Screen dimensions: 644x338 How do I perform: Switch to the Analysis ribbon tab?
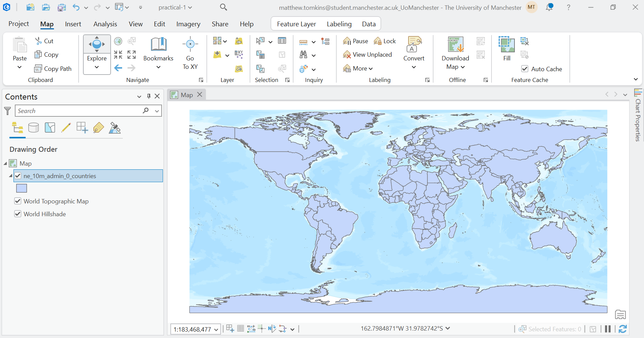105,24
